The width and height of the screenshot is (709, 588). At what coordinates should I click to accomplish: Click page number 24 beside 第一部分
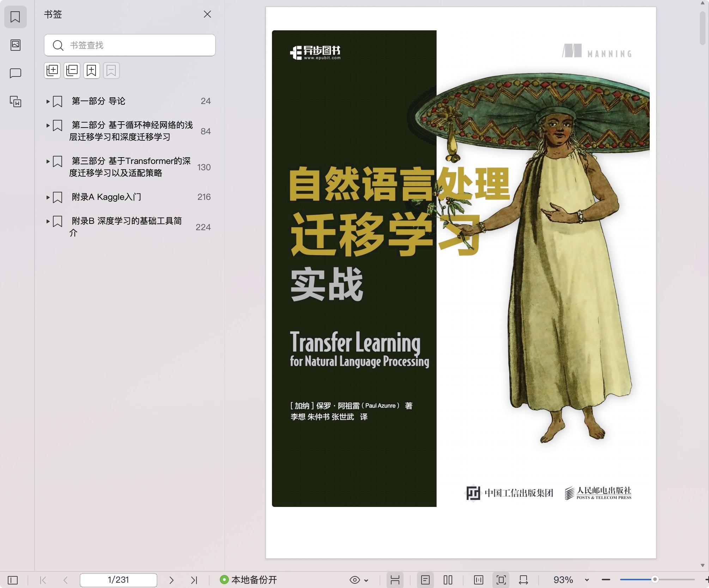coord(206,101)
